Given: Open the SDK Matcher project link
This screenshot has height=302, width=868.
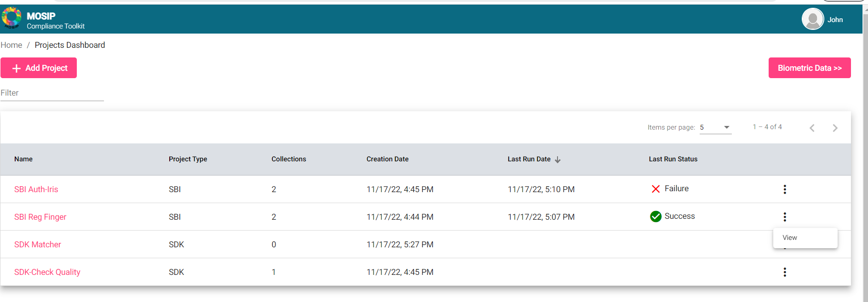Looking at the screenshot, I should 38,245.
